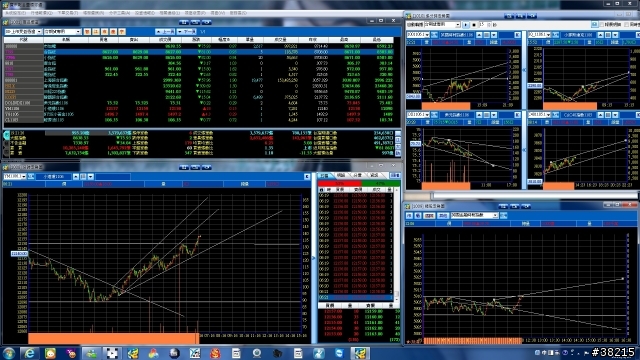Open the down arrow menu in the trend chart toolbar
This screenshot has width=640, height=360.
pyautogui.click(x=91, y=176)
